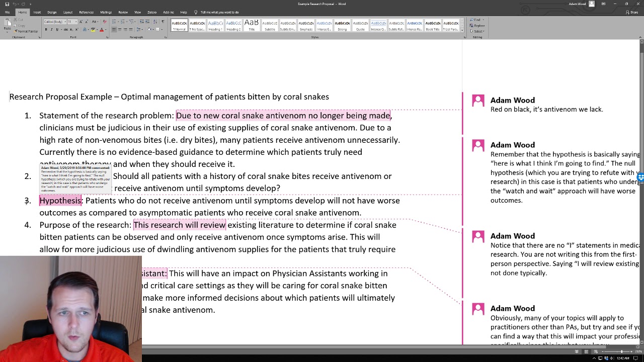This screenshot has height=362, width=644.
Task: Click Cut in the Clipboard group
Action: coord(18,20)
